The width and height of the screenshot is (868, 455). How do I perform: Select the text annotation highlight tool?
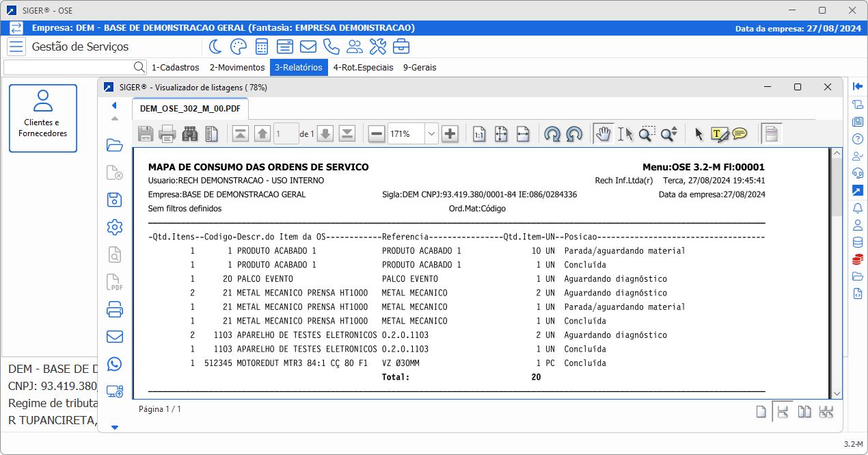pyautogui.click(x=719, y=134)
